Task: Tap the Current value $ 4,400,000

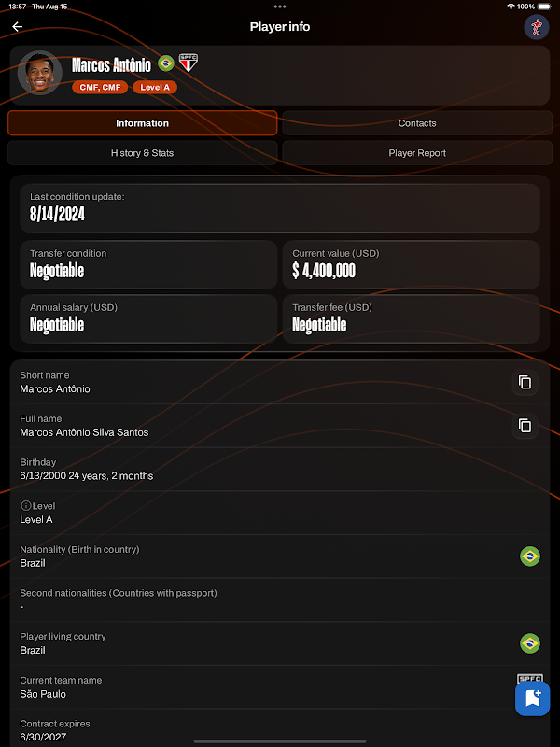Action: 324,271
